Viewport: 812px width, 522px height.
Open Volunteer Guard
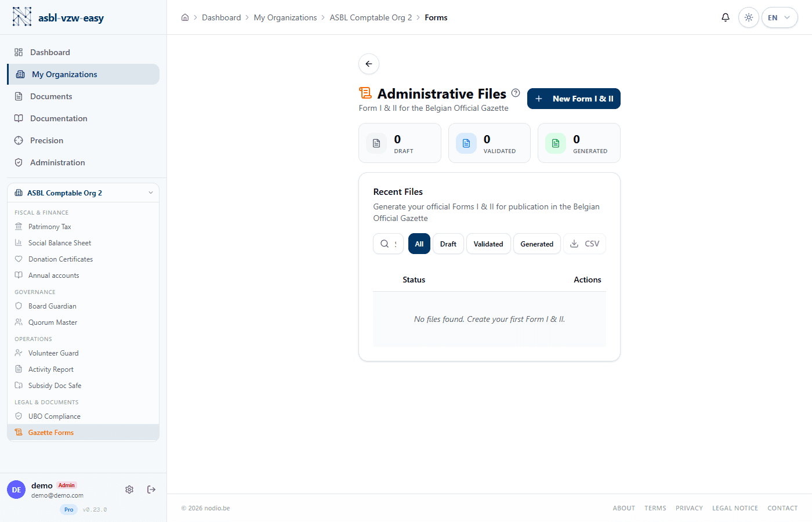[84, 353]
